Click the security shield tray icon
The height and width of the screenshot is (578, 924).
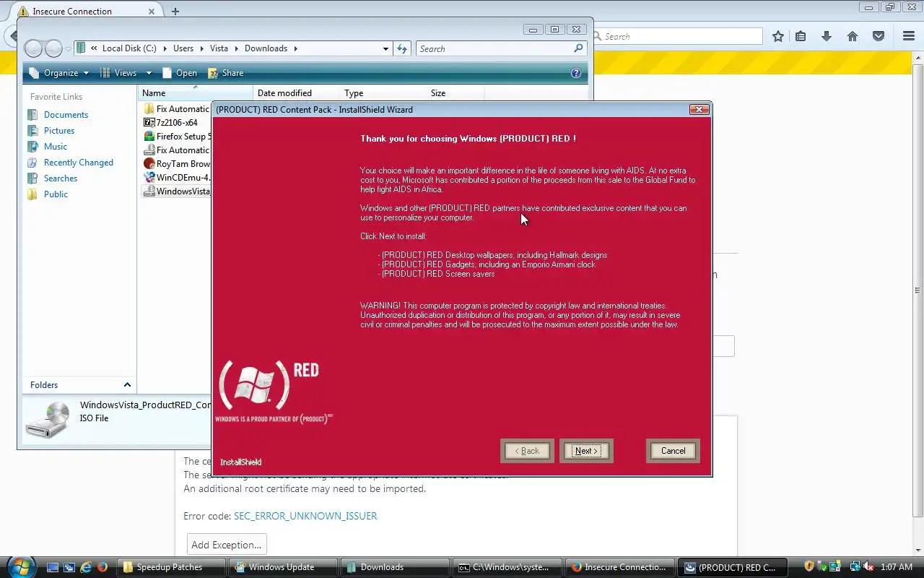pyautogui.click(x=808, y=566)
